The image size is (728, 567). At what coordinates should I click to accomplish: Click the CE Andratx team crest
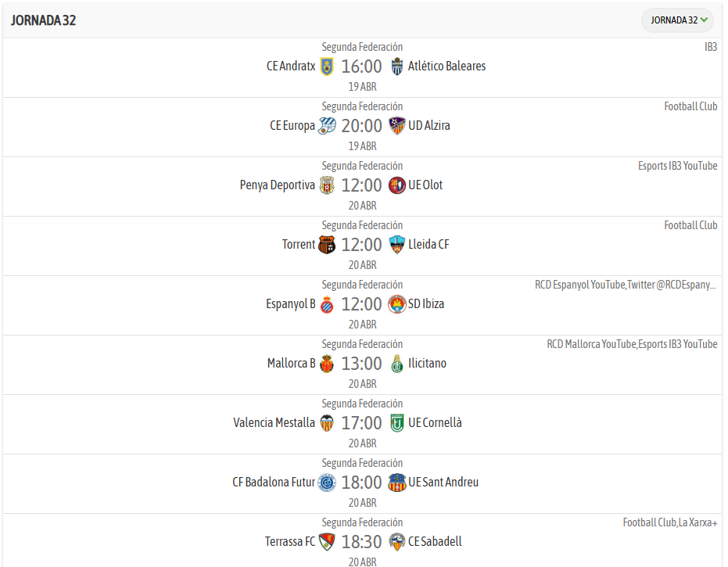coord(327,66)
